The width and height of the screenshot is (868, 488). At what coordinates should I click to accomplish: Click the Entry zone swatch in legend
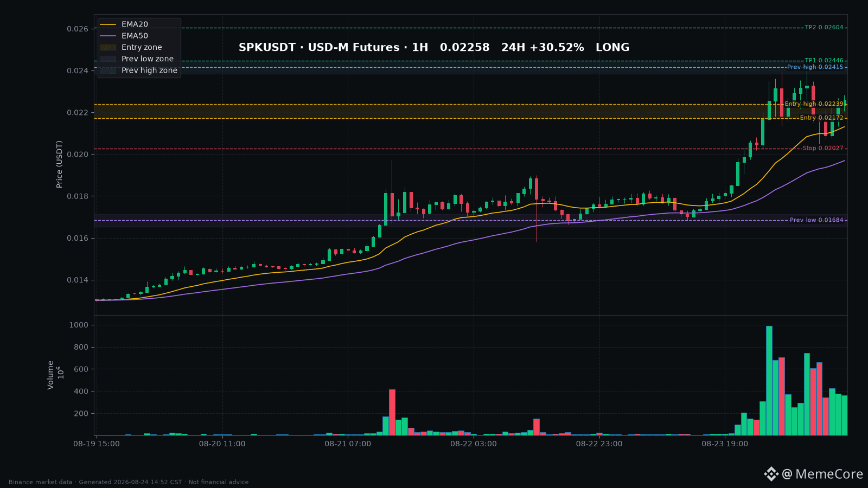pos(108,47)
